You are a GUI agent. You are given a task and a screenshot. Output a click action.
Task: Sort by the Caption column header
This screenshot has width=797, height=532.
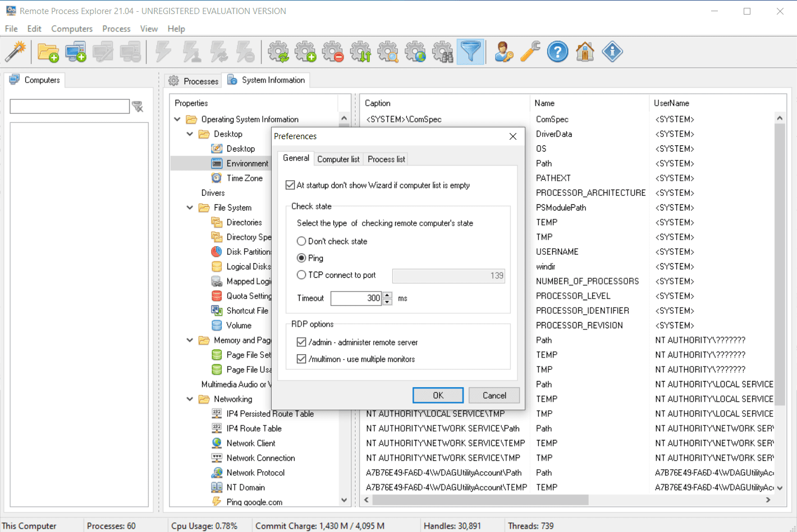[445, 103]
